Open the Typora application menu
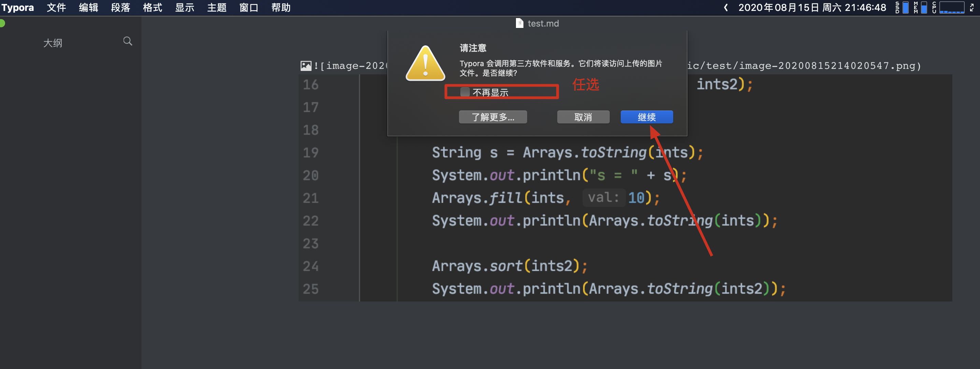 pos(18,8)
